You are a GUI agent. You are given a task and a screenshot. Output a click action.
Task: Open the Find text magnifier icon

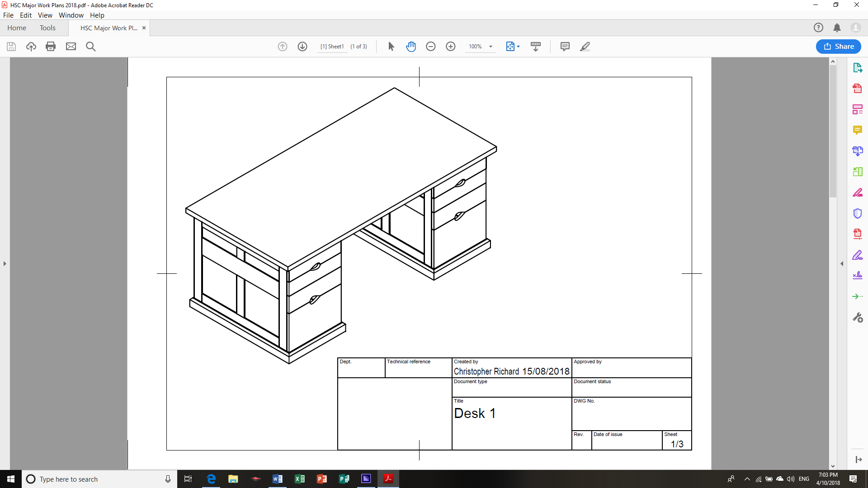coord(91,47)
